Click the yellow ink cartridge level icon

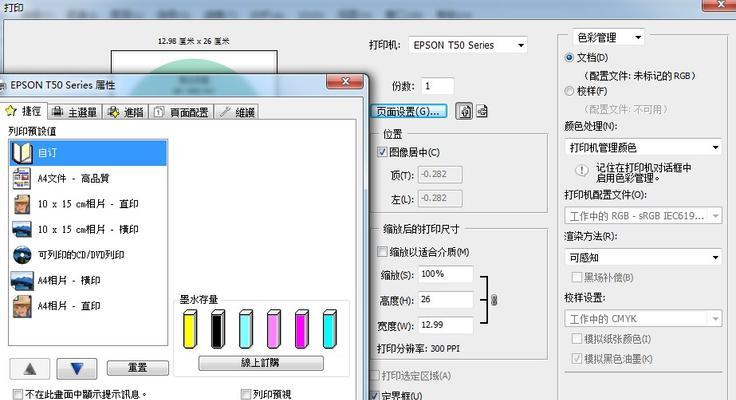190,329
